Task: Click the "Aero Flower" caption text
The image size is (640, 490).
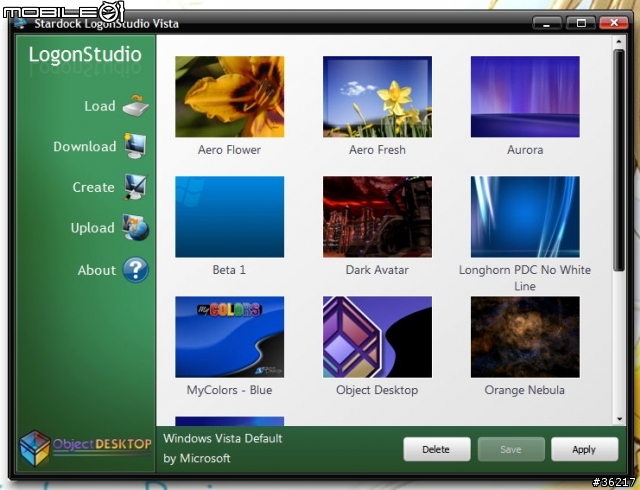Action: [x=229, y=150]
